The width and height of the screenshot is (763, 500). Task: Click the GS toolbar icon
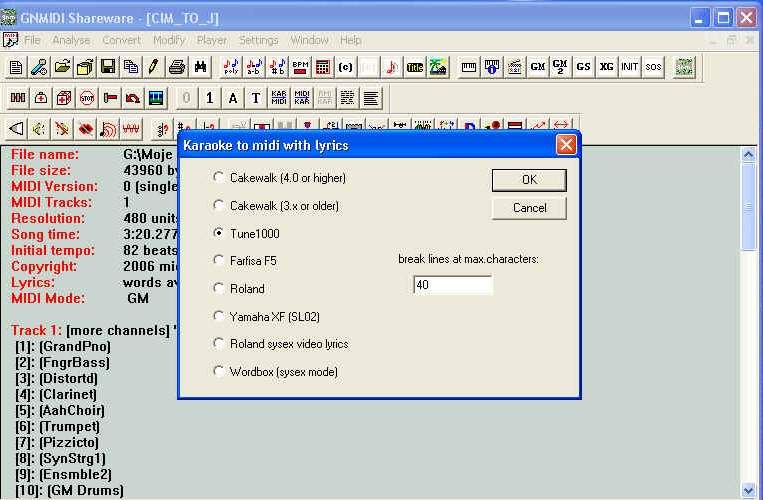(583, 67)
